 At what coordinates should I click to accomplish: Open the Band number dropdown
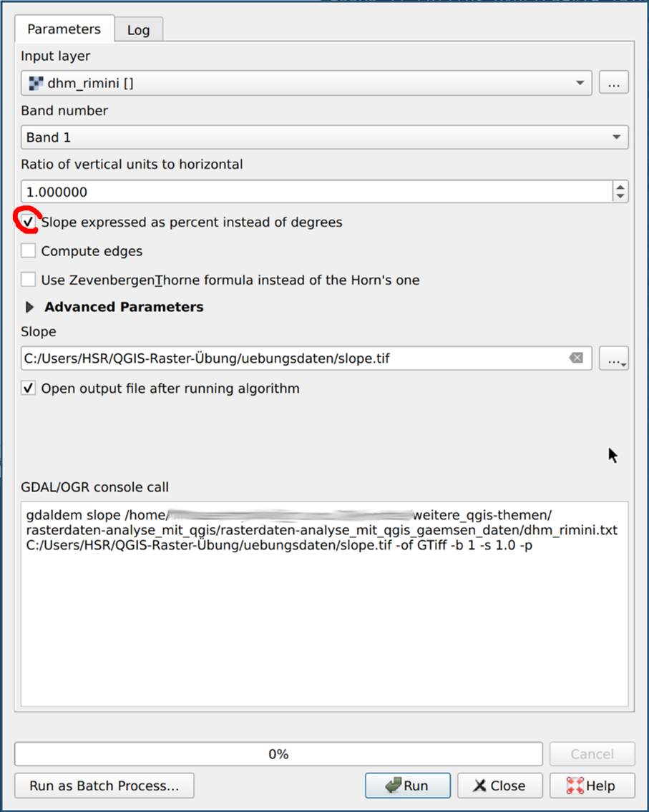(323, 137)
